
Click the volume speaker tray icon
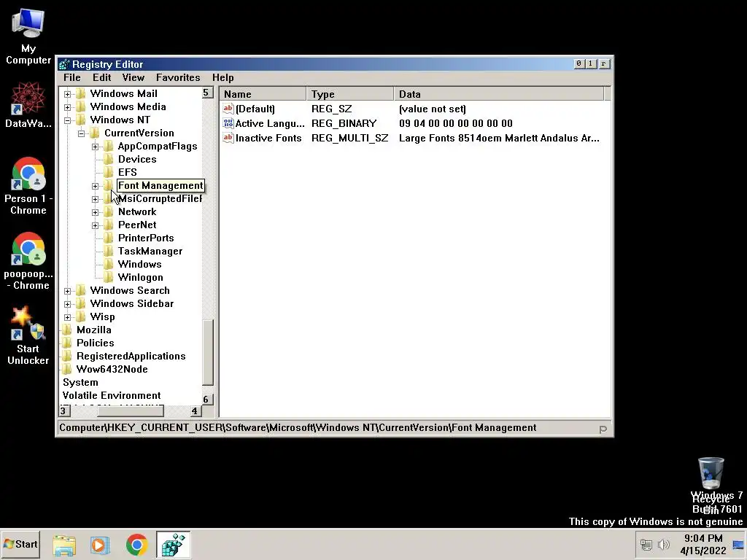[x=663, y=544]
